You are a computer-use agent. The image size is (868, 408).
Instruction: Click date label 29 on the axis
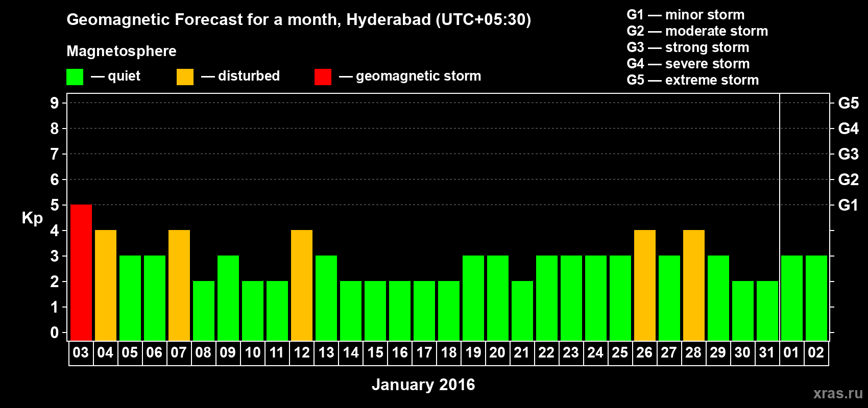tap(718, 353)
